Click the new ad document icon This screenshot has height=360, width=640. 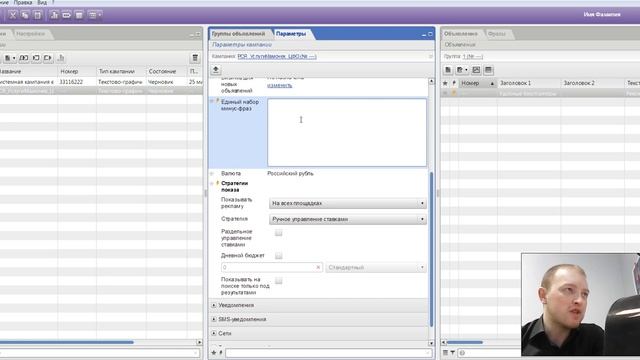click(x=448, y=70)
